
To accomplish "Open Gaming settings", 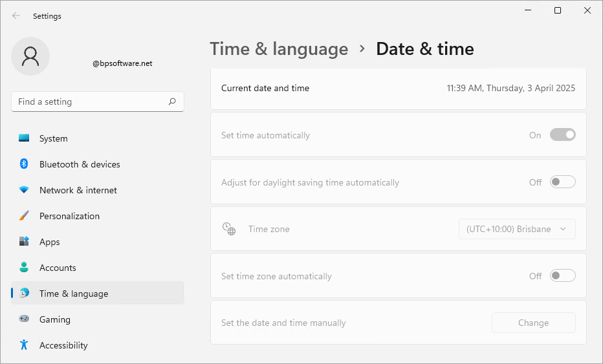I will (x=98, y=319).
